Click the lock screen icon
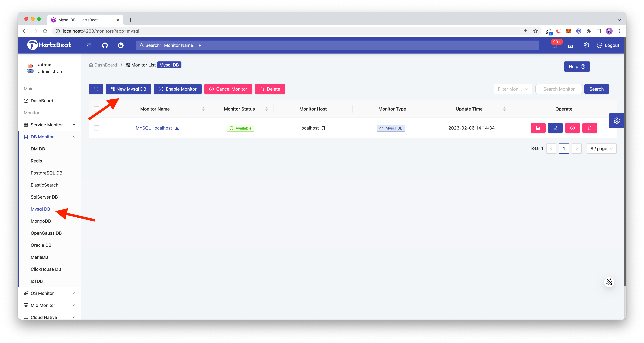 point(570,45)
